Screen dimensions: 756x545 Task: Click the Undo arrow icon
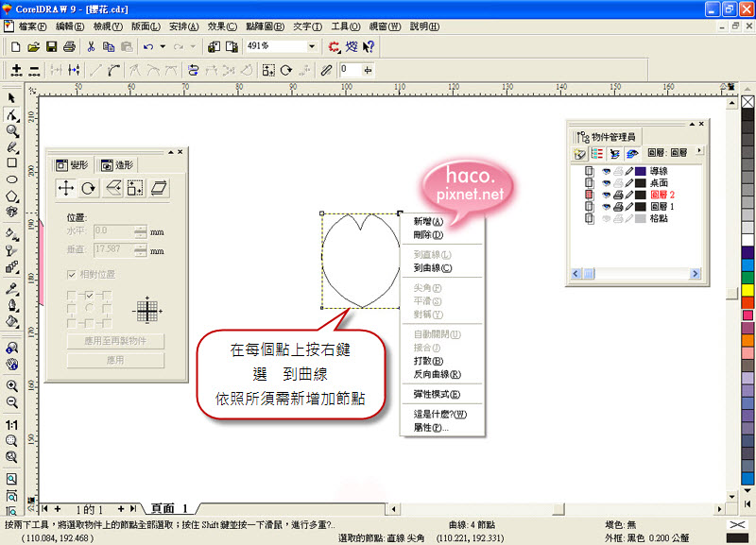click(148, 46)
